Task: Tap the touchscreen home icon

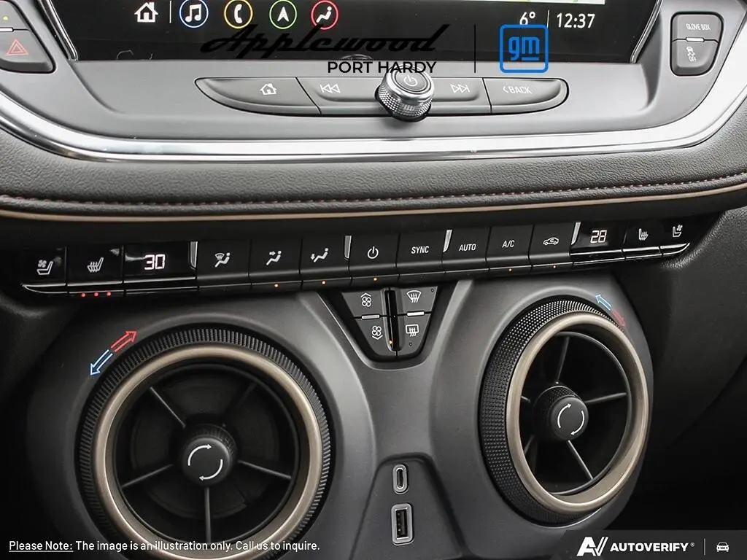Action: point(147,12)
